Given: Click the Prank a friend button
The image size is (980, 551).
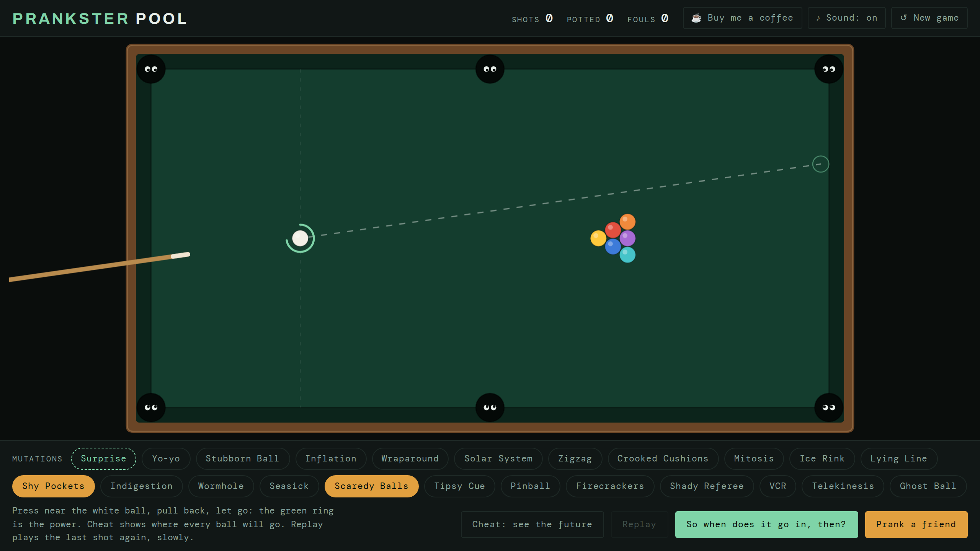Looking at the screenshot, I should pos(916,525).
